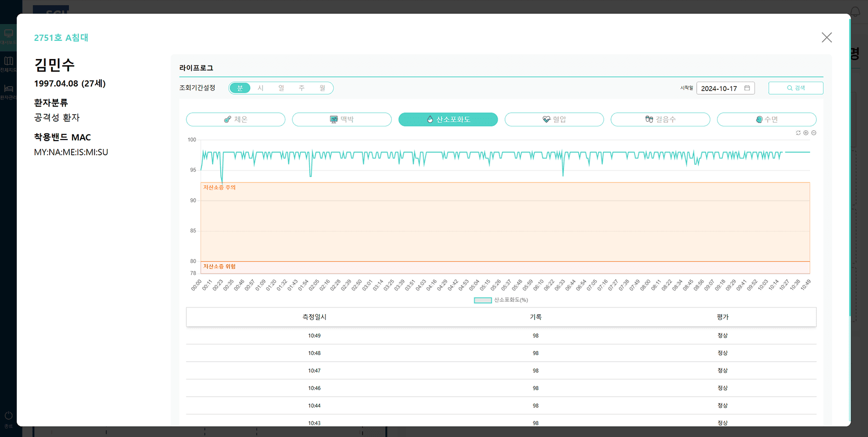Click the chart refresh/reset icon
This screenshot has width=868, height=437.
tap(798, 133)
